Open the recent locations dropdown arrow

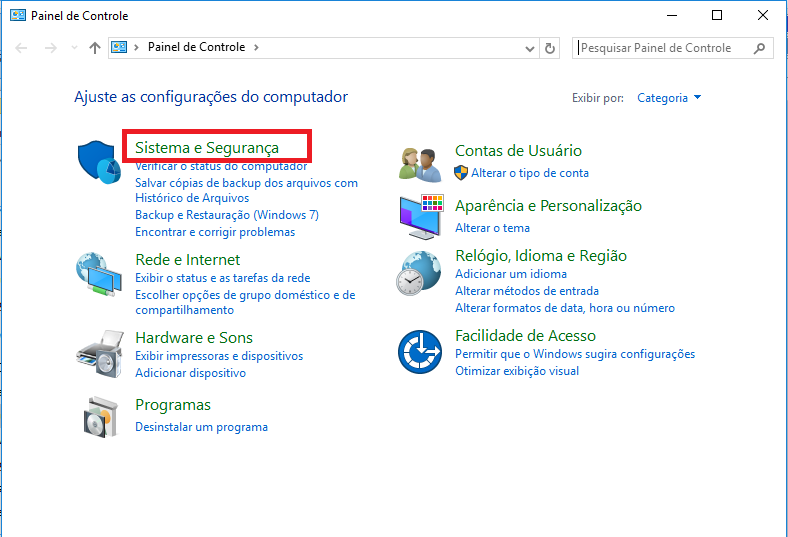point(74,48)
